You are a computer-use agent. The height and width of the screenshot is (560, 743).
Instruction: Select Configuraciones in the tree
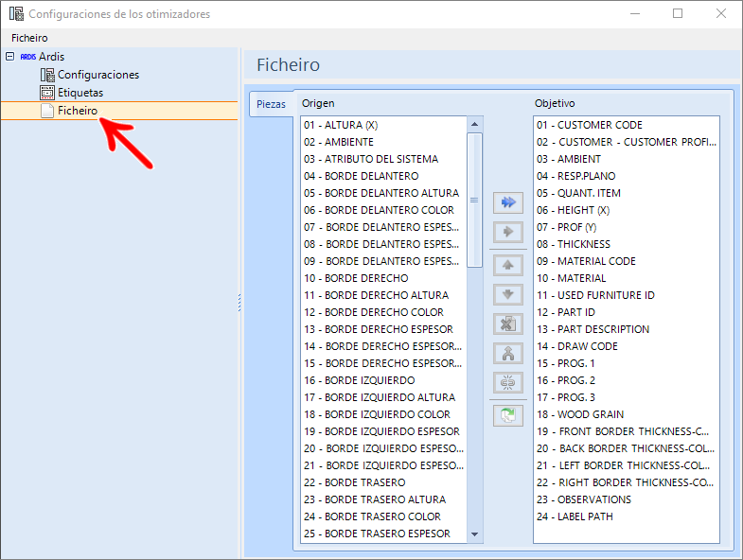coord(98,75)
